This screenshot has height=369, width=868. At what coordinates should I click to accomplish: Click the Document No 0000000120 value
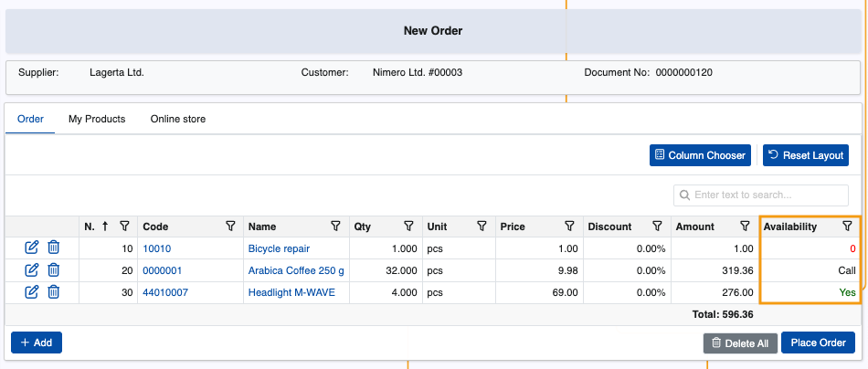coord(683,72)
